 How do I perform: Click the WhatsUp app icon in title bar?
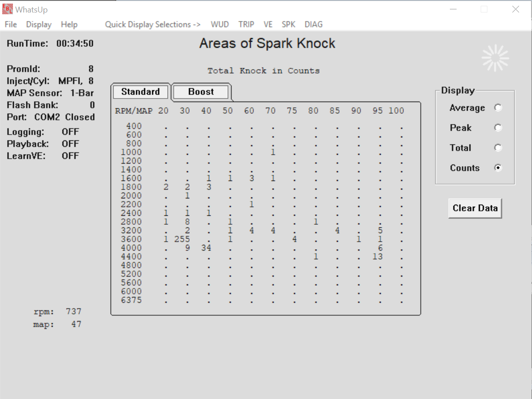pyautogui.click(x=8, y=9)
